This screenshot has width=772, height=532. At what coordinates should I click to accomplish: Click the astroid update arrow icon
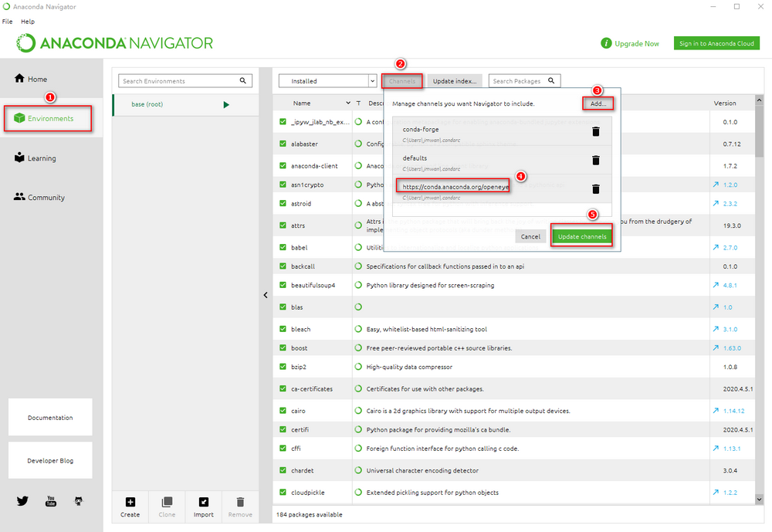pyautogui.click(x=716, y=203)
